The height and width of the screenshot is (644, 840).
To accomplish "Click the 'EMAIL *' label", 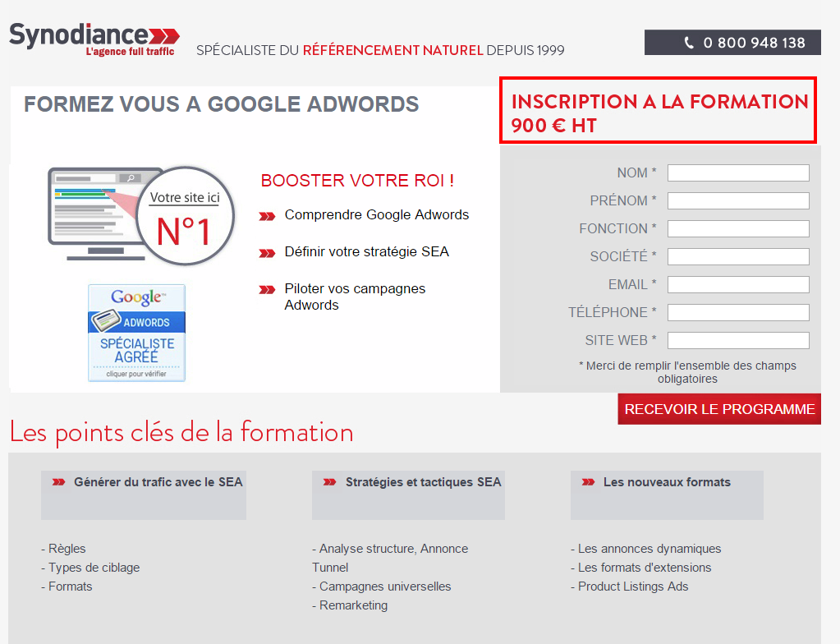I will [632, 284].
